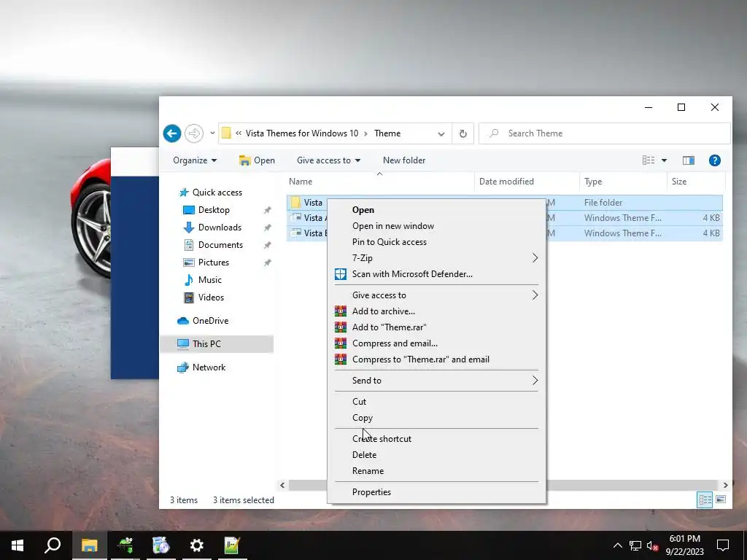Image resolution: width=747 pixels, height=560 pixels.
Task: Click the pin icon next to Downloads
Action: [x=267, y=227]
